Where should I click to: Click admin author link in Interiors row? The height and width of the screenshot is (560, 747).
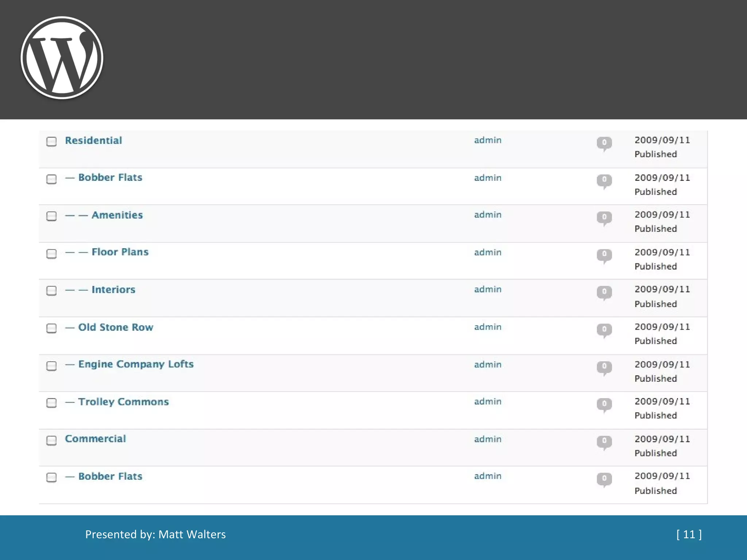(487, 289)
